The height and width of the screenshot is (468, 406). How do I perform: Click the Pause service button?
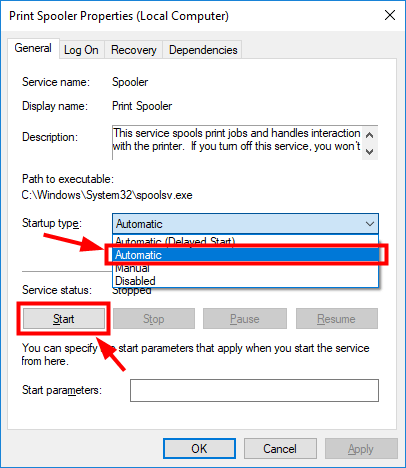click(245, 319)
